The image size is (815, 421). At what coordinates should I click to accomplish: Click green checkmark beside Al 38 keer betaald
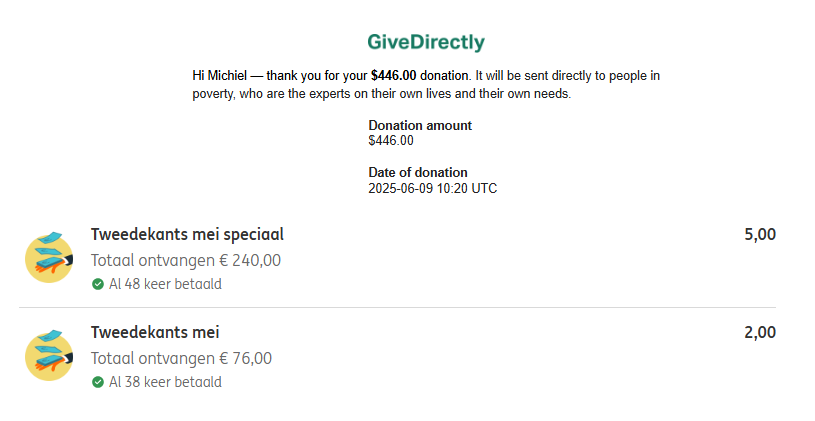[x=98, y=382]
